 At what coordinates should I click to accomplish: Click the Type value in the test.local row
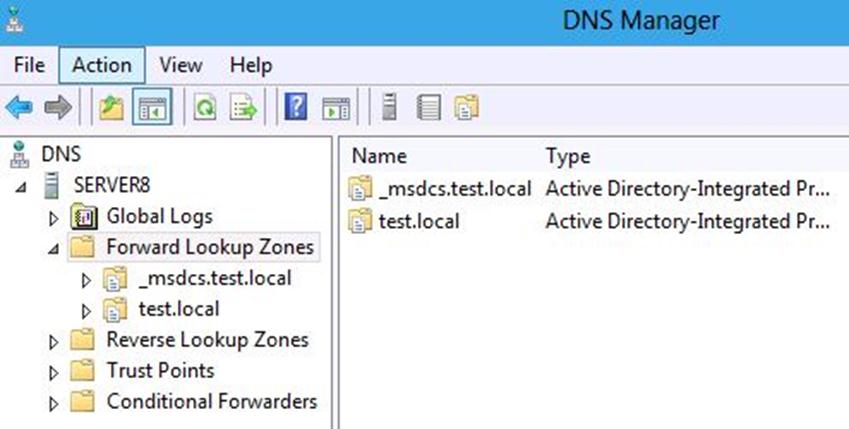[688, 222]
